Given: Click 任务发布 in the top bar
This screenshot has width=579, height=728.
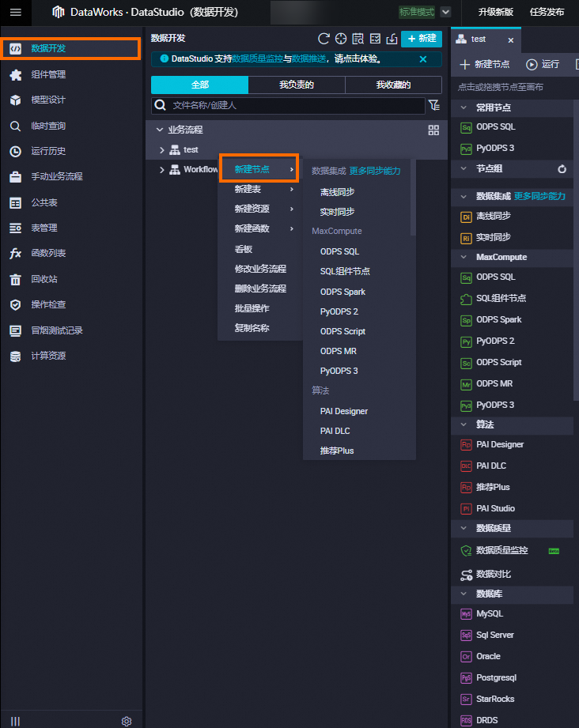Looking at the screenshot, I should 547,12.
